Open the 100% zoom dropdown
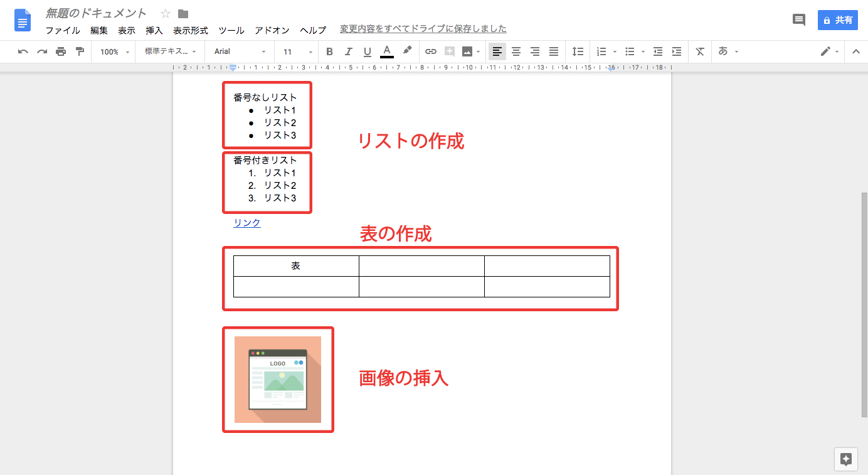 [114, 51]
